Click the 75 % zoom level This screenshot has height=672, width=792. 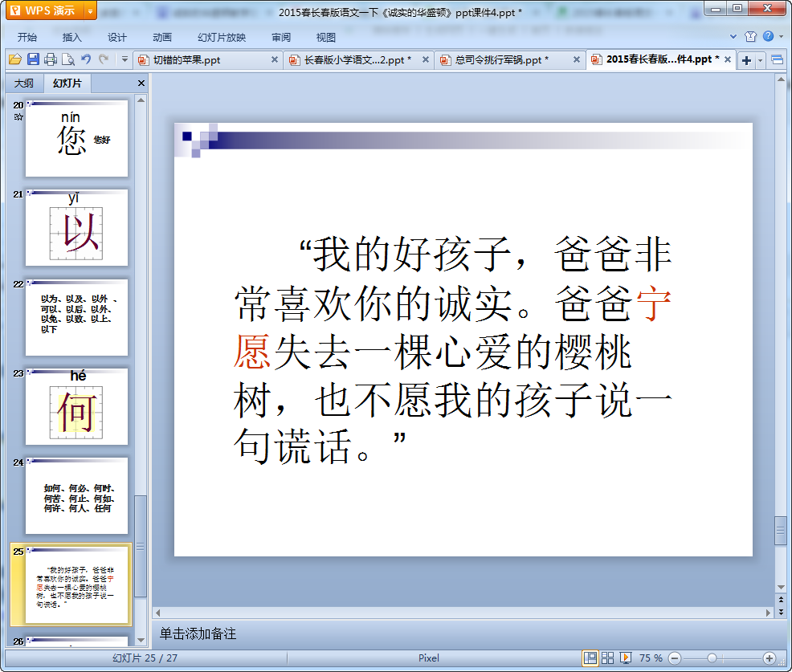(x=651, y=658)
